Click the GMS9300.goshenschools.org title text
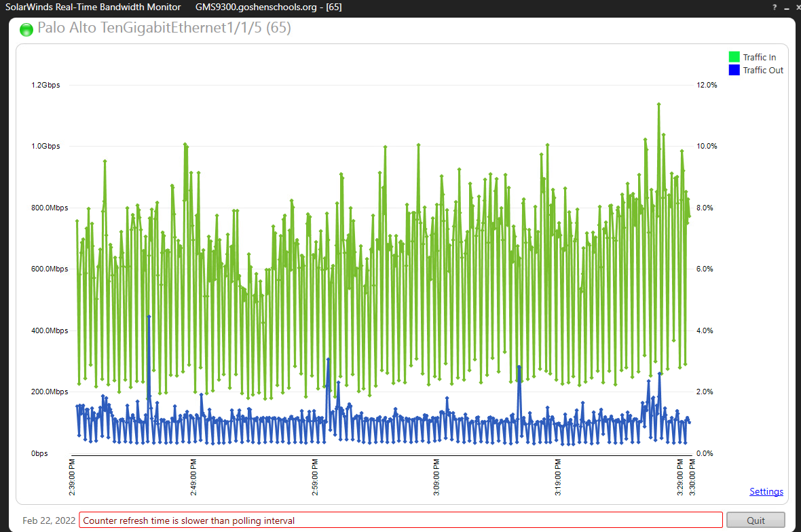This screenshot has height=532, width=801. point(256,7)
